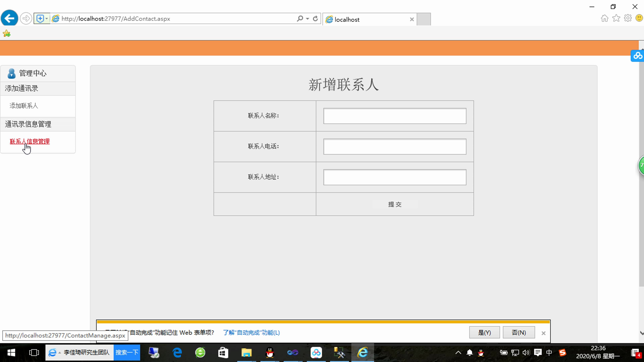Image resolution: width=644 pixels, height=362 pixels.
Task: Open Microsoft Store from taskbar
Action: [x=223, y=352]
